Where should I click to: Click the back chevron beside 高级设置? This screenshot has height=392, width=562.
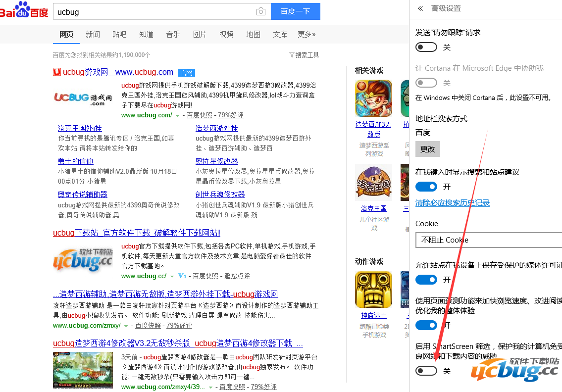point(420,8)
